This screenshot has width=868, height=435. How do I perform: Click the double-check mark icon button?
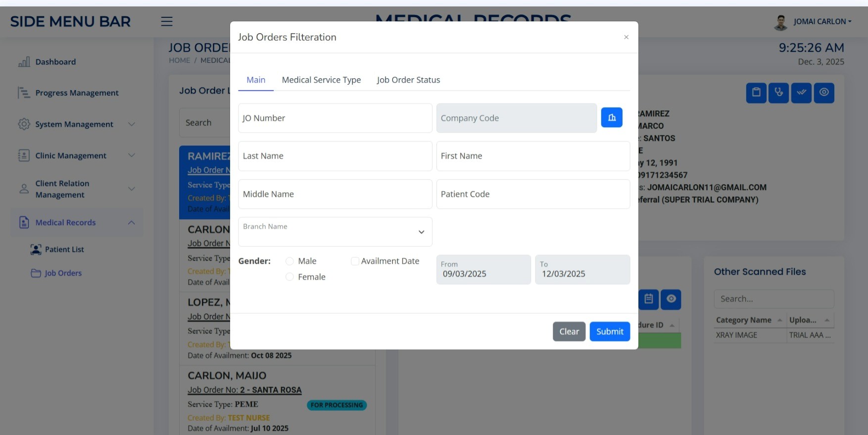point(801,93)
